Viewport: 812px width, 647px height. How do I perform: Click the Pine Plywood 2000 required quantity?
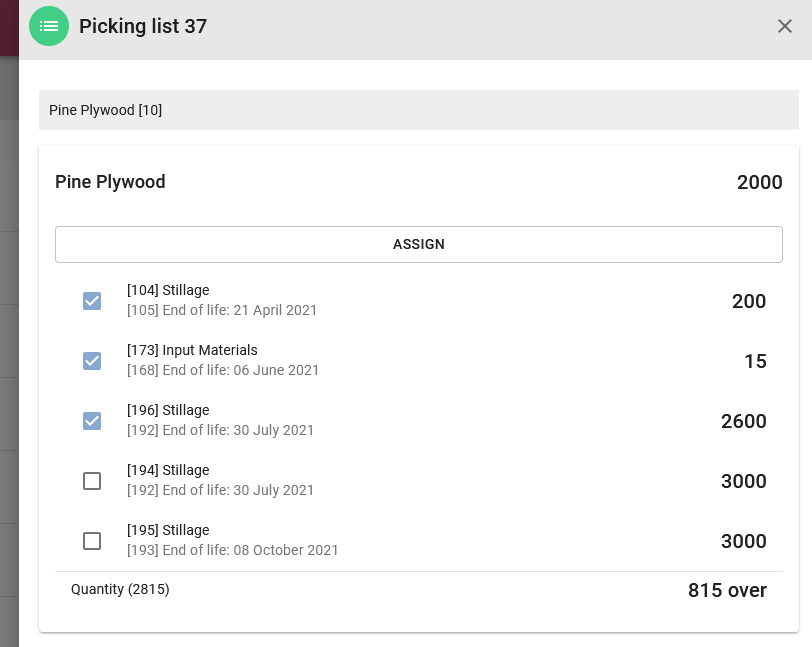click(x=759, y=182)
